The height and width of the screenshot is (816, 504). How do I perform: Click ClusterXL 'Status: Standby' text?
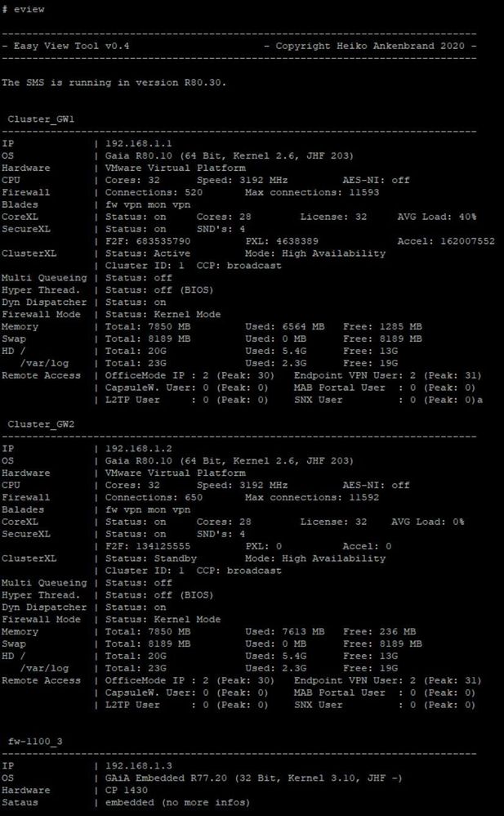(151, 558)
